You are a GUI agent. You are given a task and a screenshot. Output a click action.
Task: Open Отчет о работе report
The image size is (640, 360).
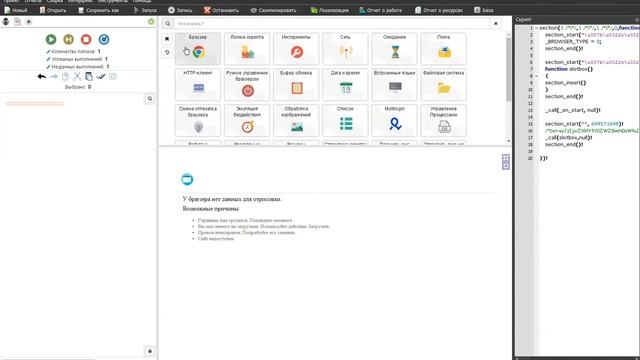tap(380, 10)
